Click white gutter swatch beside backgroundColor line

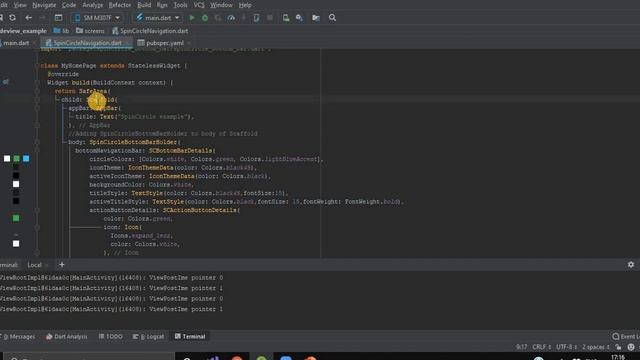[x=16, y=184]
